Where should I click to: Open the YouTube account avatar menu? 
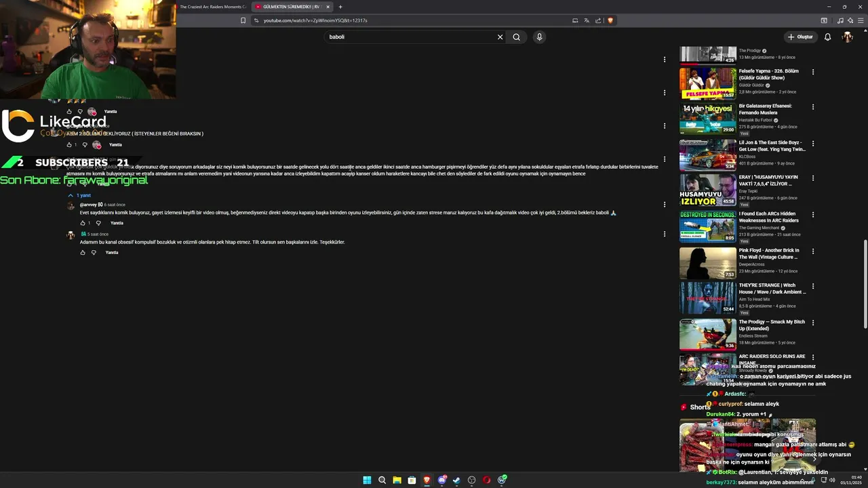[847, 37]
